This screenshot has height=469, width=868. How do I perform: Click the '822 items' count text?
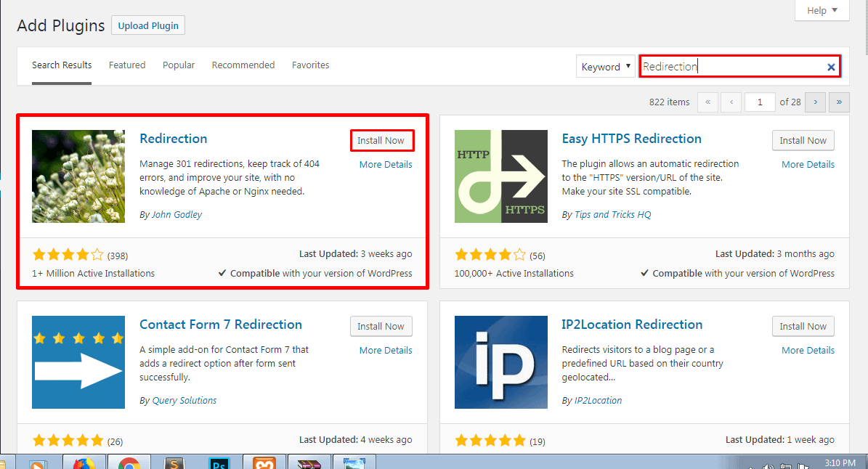click(x=669, y=102)
